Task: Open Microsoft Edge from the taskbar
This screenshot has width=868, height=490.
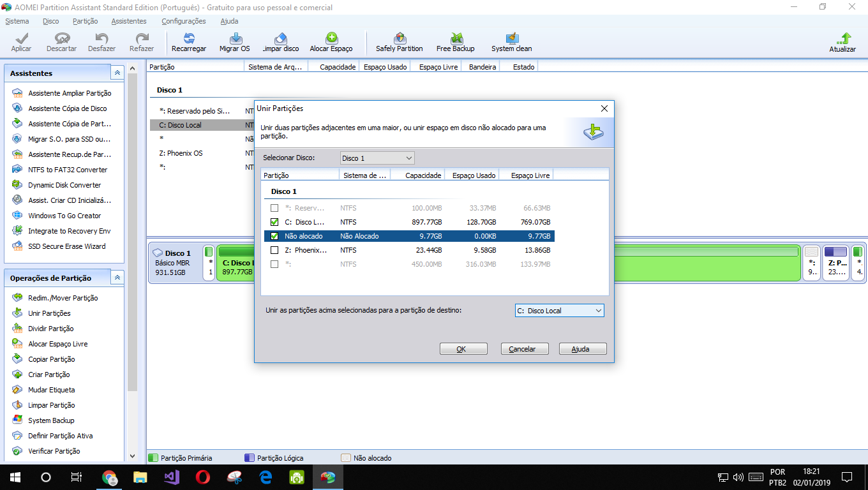Action: click(266, 477)
